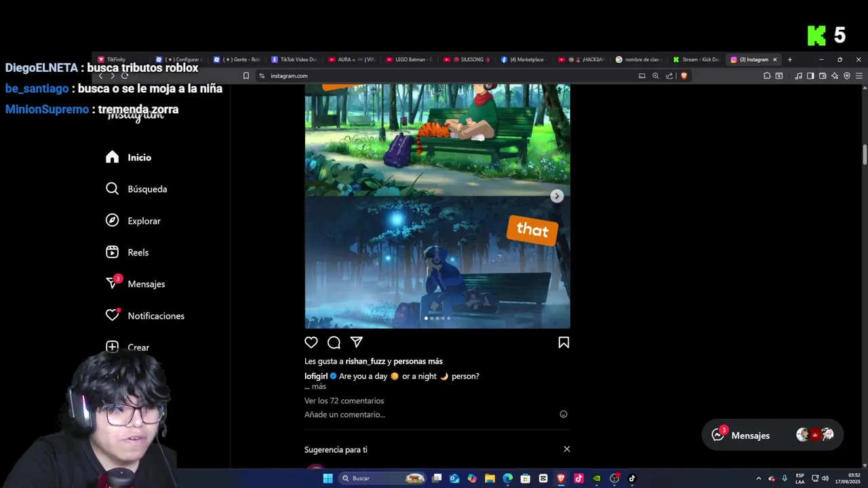This screenshot has height=488, width=868.
Task: Switch to TikTok Video Downloader tab
Action: click(x=295, y=60)
